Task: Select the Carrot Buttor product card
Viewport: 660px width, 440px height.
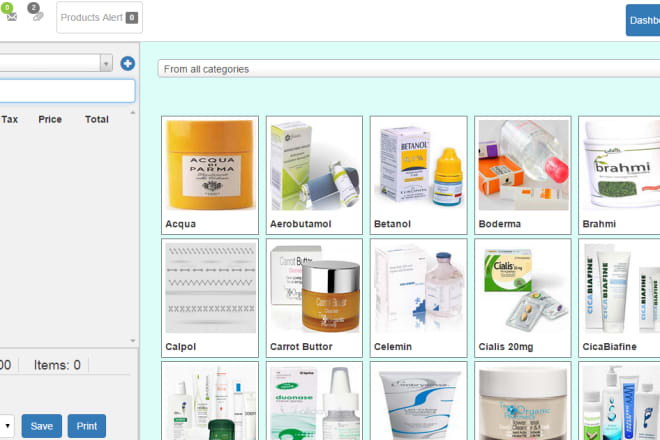Action: [x=314, y=298]
